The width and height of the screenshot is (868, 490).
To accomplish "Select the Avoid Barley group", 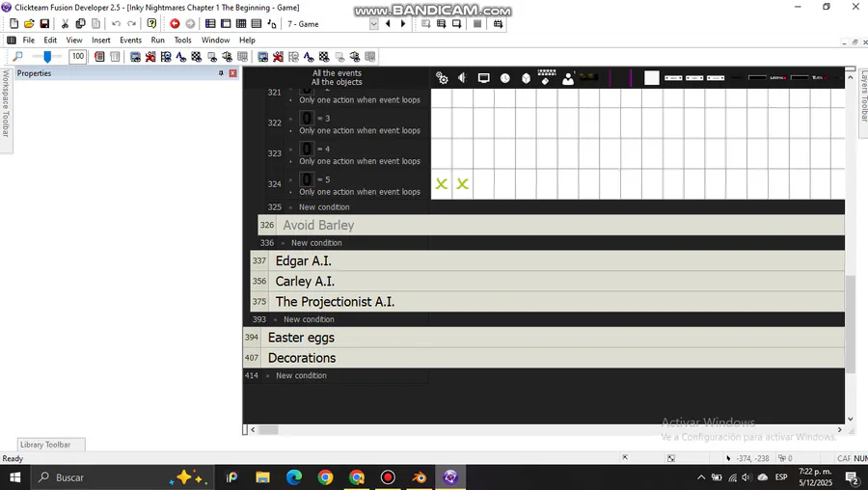I will coord(552,225).
